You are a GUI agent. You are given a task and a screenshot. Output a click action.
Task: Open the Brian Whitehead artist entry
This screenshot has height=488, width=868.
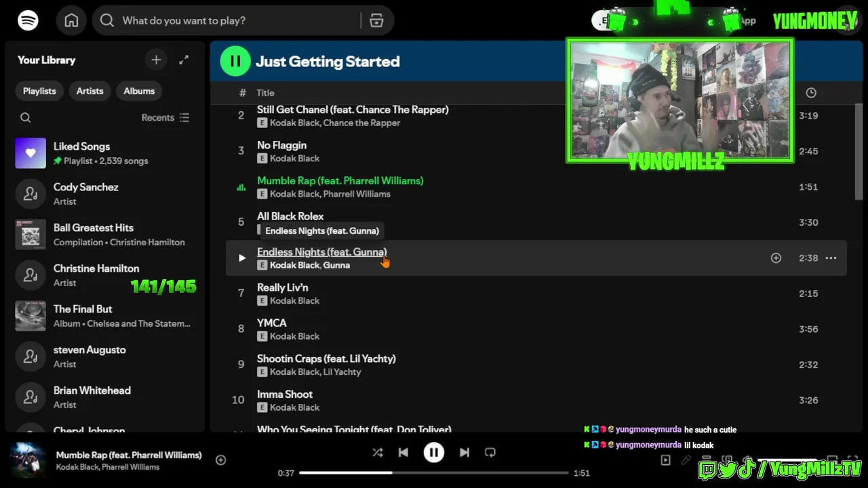coord(105,397)
